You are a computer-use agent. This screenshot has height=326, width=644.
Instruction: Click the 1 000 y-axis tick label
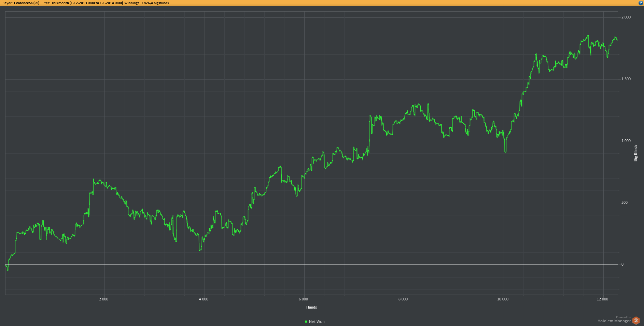(626, 141)
